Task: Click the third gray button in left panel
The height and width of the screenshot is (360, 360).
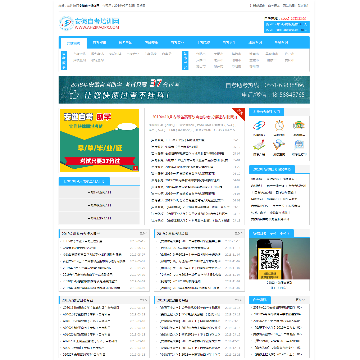Action: (x=99, y=218)
